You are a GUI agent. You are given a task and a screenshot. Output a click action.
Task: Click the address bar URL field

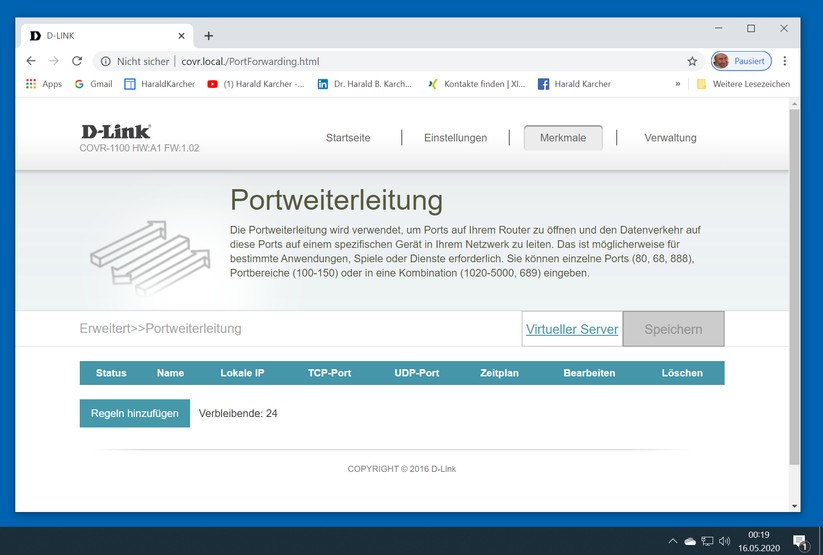(x=400, y=61)
